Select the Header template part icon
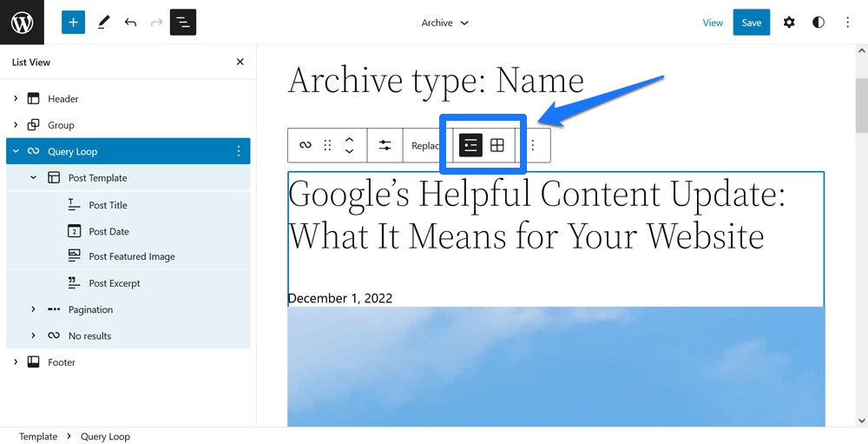This screenshot has width=868, height=444. point(34,99)
